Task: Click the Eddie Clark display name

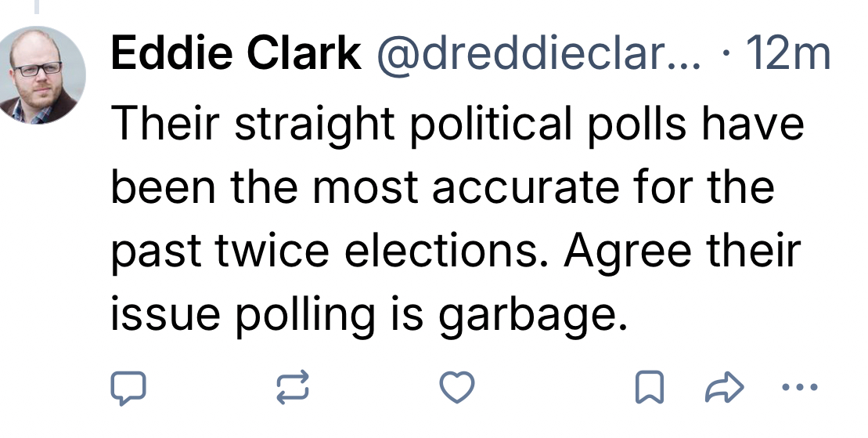Action: [x=236, y=55]
